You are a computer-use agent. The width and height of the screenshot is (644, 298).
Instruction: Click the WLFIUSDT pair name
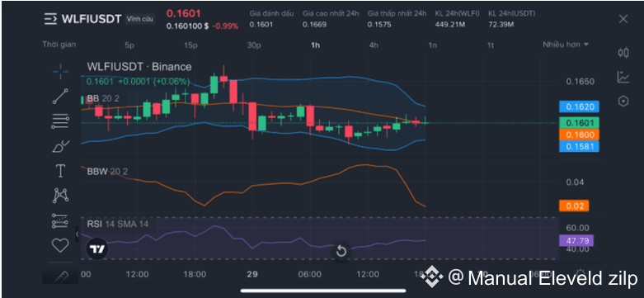point(92,18)
